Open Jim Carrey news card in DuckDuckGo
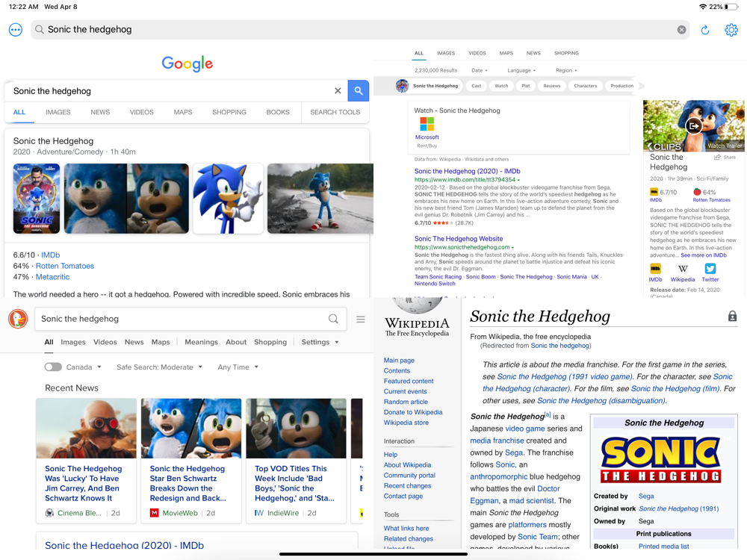 click(86, 461)
